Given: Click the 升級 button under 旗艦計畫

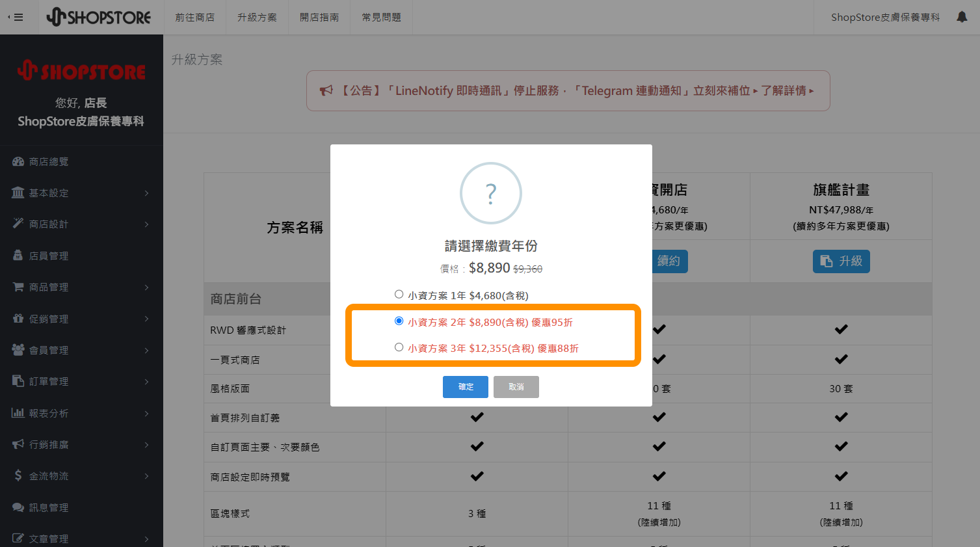Looking at the screenshot, I should pos(841,261).
